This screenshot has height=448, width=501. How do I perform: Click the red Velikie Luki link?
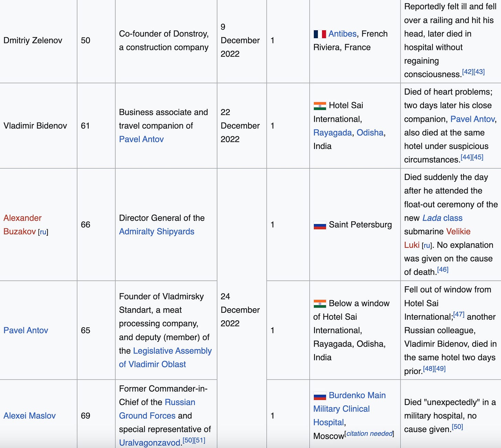click(x=437, y=238)
